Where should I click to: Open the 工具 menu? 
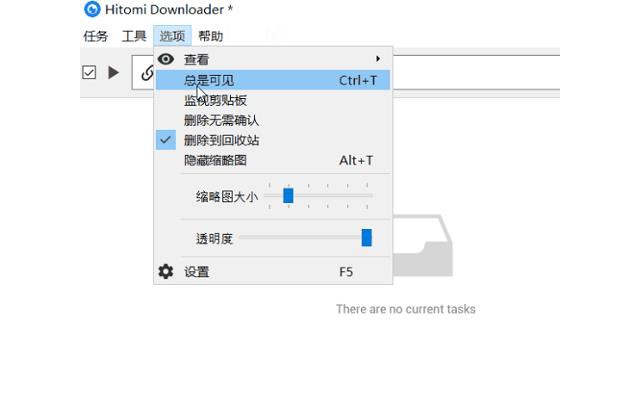[x=134, y=36]
